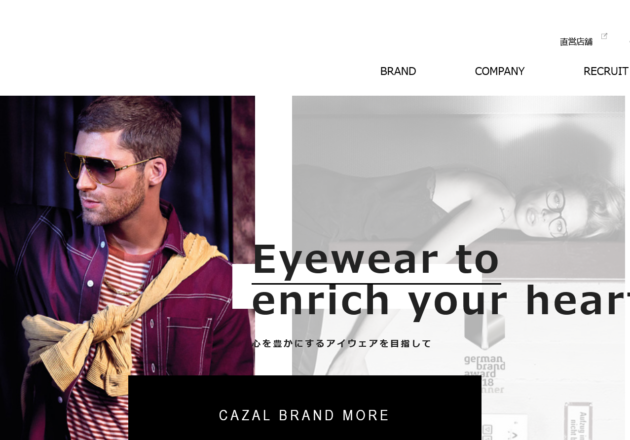Click the "Eyewear to" headline line

pyautogui.click(x=376, y=260)
